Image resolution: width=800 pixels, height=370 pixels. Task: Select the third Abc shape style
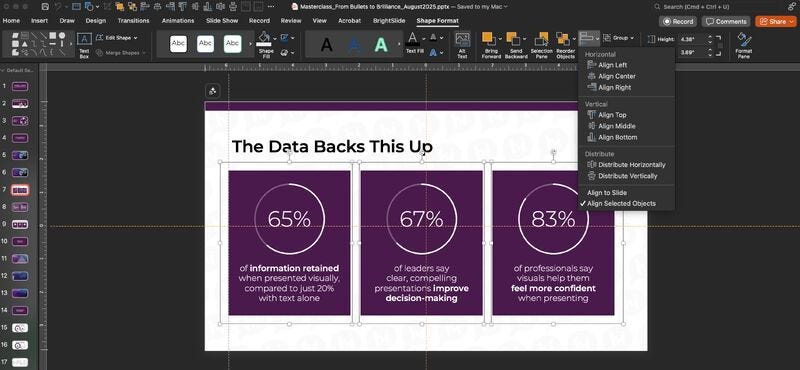point(233,44)
